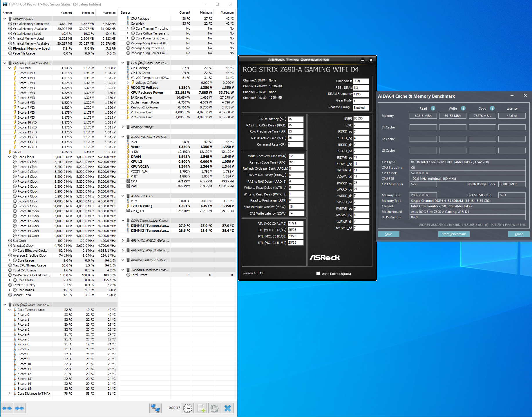This screenshot has height=417, width=532.
Task: Click the tREFI value field
Action: (361, 118)
